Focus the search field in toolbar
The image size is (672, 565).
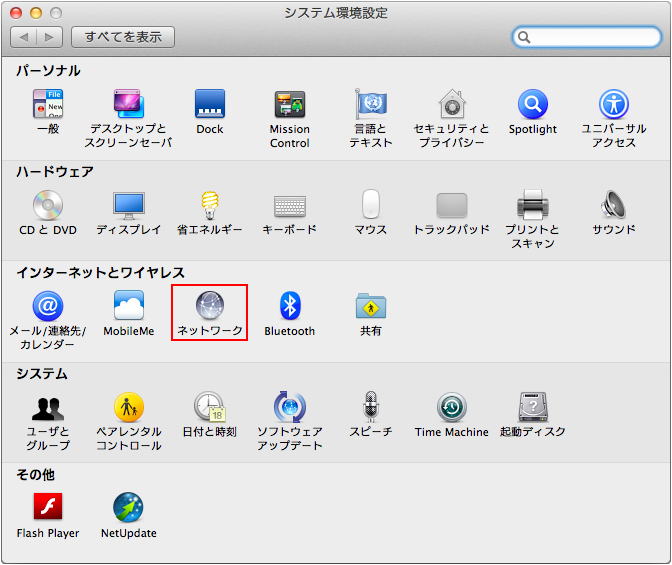point(587,37)
